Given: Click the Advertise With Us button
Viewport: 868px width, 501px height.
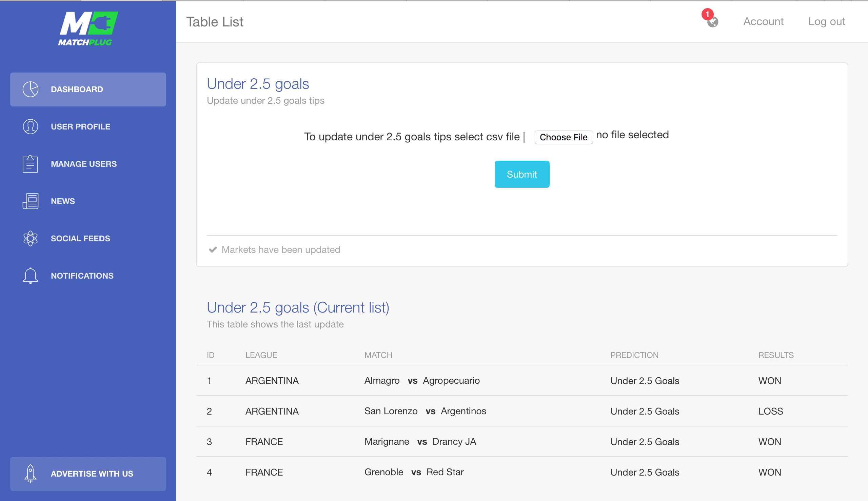Looking at the screenshot, I should (x=88, y=474).
